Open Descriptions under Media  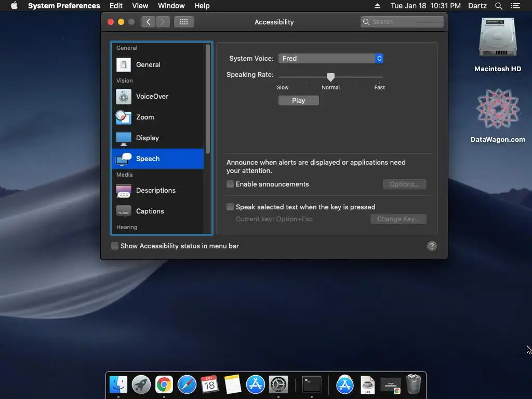click(x=158, y=190)
